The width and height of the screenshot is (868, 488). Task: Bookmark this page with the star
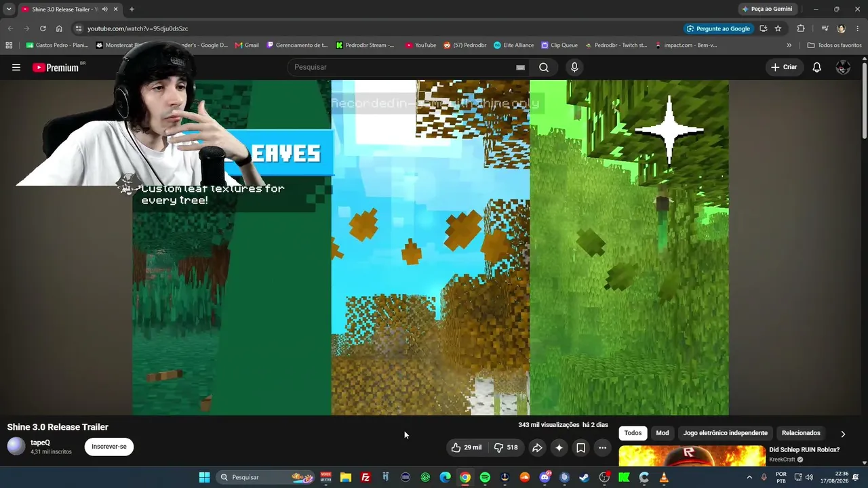click(x=778, y=28)
